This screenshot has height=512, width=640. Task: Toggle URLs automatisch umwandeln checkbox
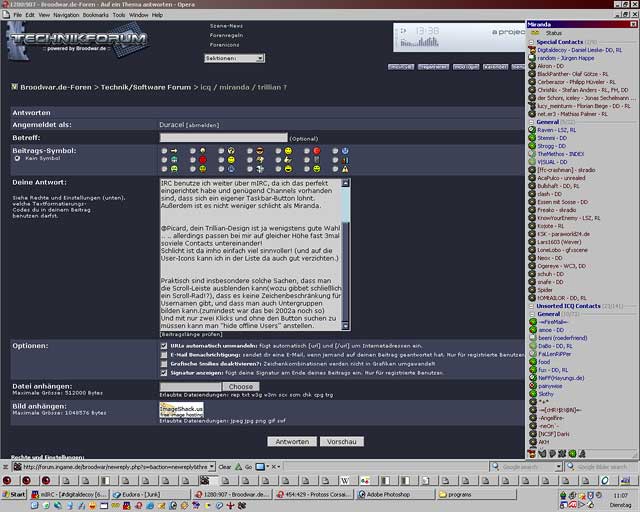[x=164, y=346]
